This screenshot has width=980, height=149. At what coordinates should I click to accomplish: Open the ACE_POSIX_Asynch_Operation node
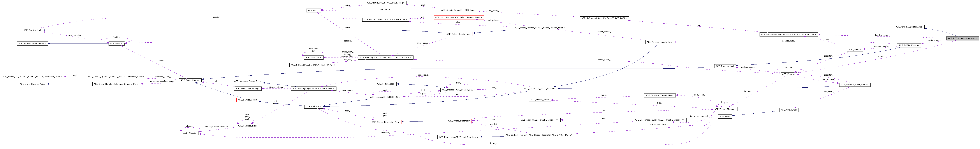(x=962, y=38)
